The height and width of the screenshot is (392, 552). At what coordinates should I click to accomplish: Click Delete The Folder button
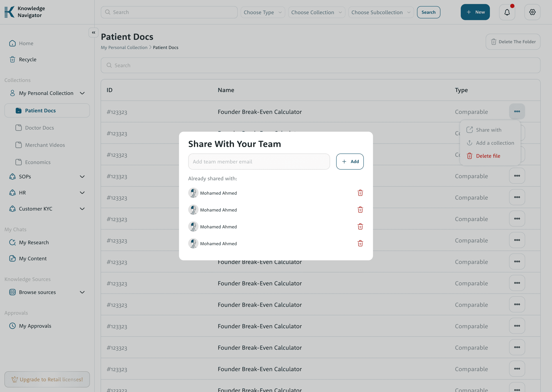[513, 42]
